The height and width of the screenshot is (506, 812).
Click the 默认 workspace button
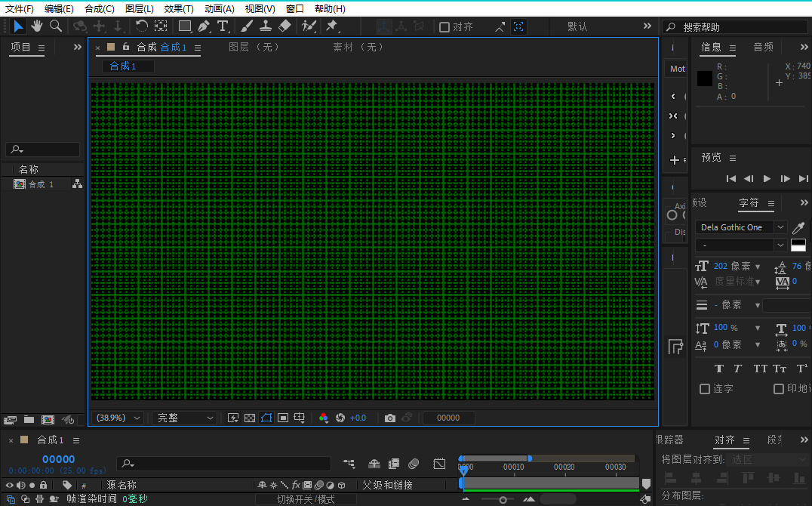coord(577,26)
